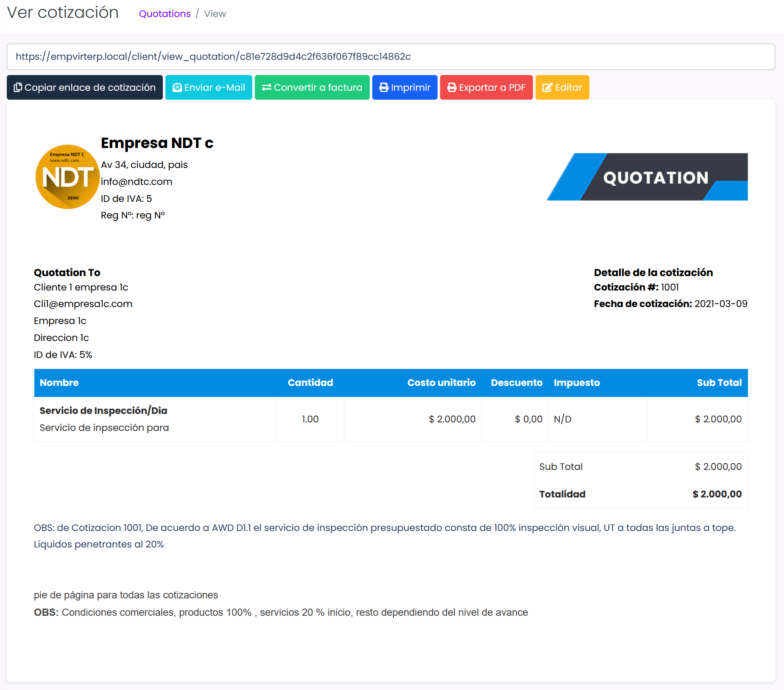The image size is (784, 690).
Task: Open the Quotations breadcrumb link
Action: click(165, 14)
